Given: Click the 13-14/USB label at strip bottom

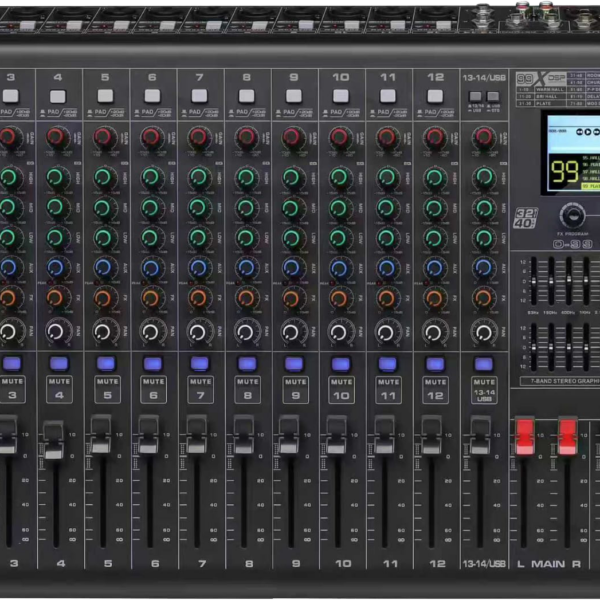Looking at the screenshot, I should tap(484, 564).
